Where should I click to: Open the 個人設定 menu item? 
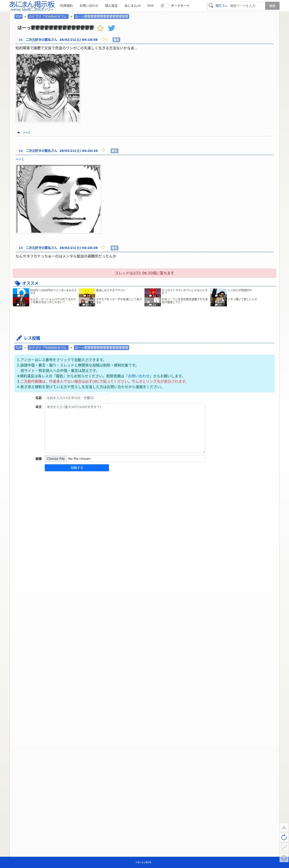point(111,6)
